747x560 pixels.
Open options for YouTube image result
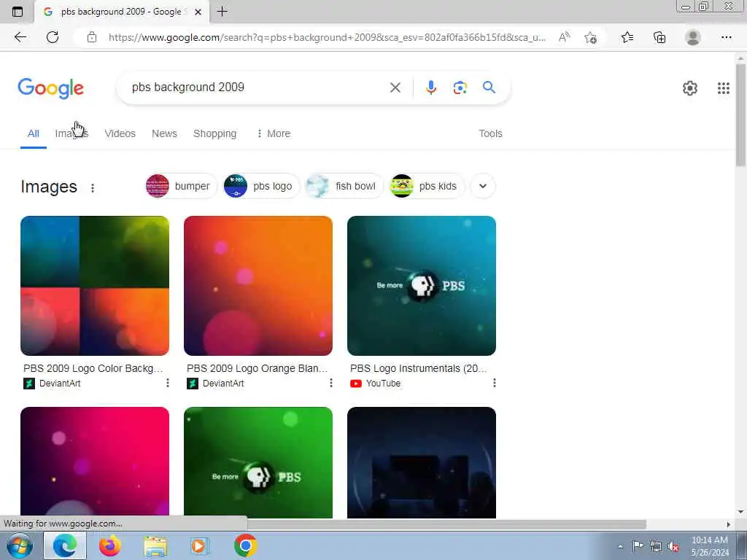coord(495,383)
